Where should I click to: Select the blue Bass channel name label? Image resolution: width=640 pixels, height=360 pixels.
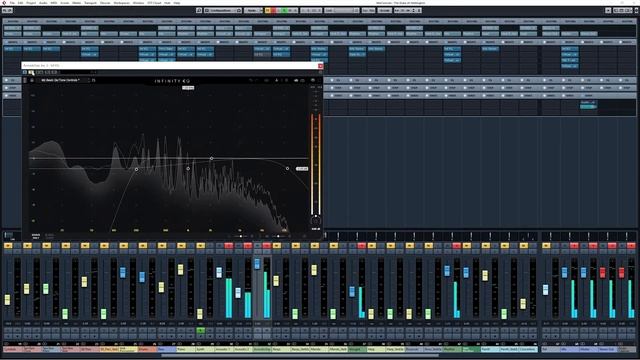[166, 349]
